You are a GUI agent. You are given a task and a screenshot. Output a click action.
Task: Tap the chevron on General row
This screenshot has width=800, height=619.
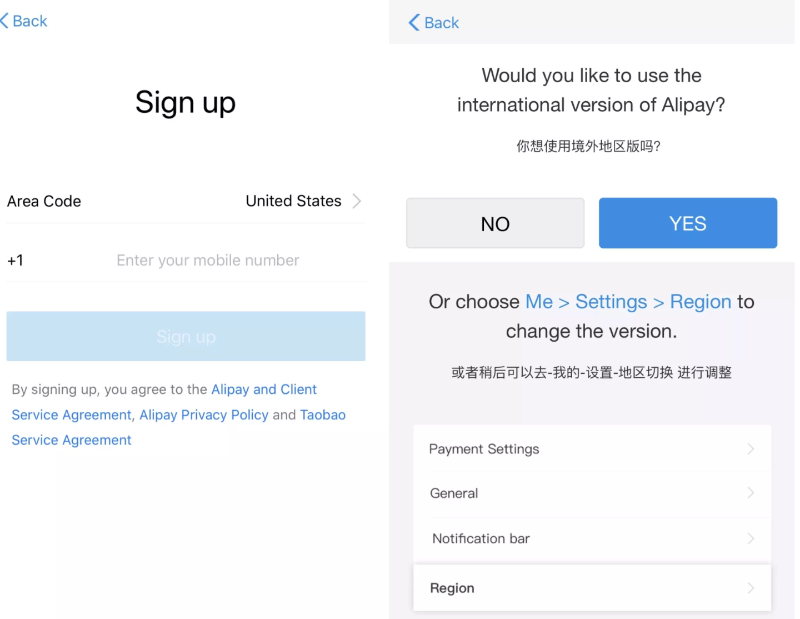click(x=751, y=493)
